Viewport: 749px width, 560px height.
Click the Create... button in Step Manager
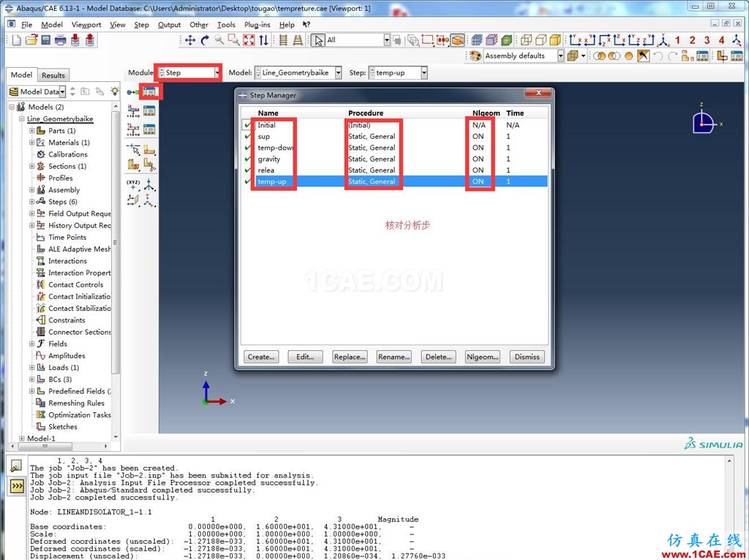pos(261,357)
